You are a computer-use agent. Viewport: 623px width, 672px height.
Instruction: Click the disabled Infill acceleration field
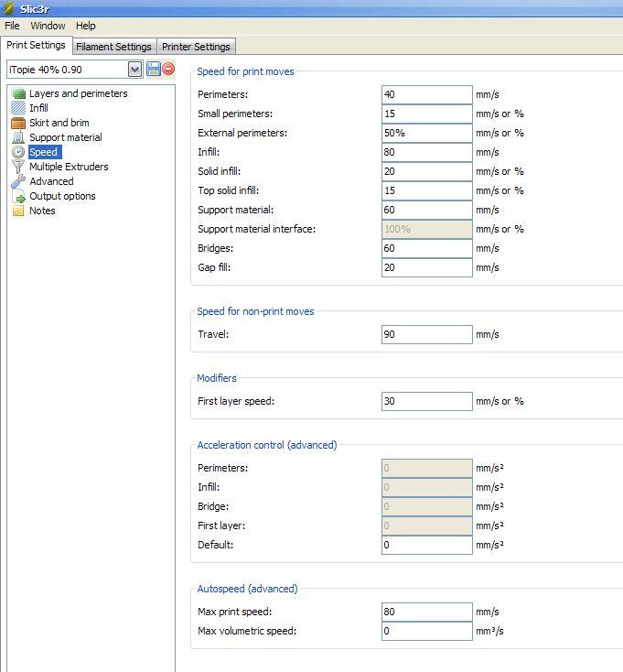(x=427, y=487)
